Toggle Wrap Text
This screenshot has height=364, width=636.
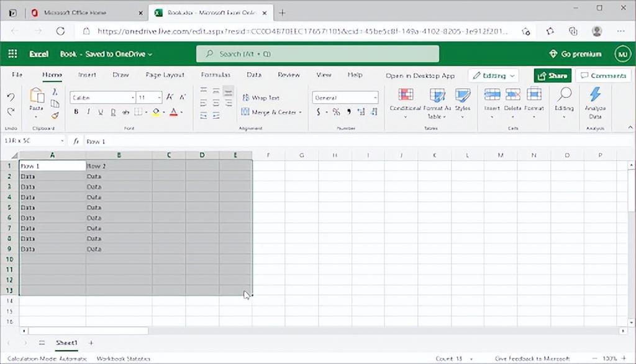click(x=261, y=98)
